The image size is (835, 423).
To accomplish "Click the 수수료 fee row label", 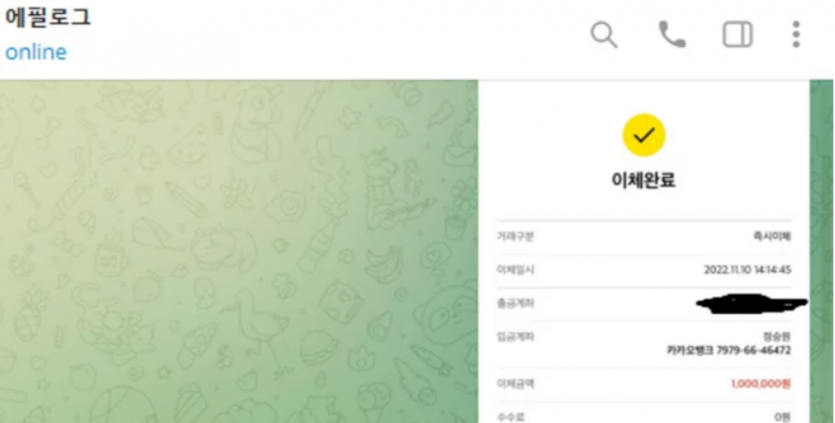I will click(510, 417).
